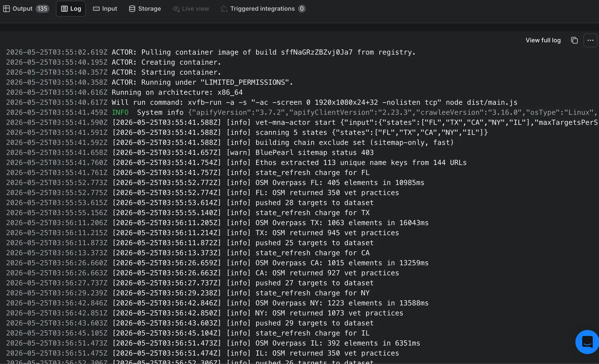This screenshot has height=364, width=599.
Task: Click the 'ACTOR: Creating container.' log line
Action: point(113,62)
